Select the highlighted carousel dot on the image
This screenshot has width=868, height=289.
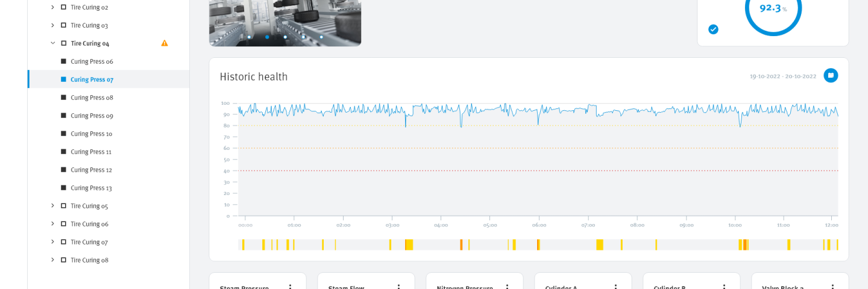[267, 37]
